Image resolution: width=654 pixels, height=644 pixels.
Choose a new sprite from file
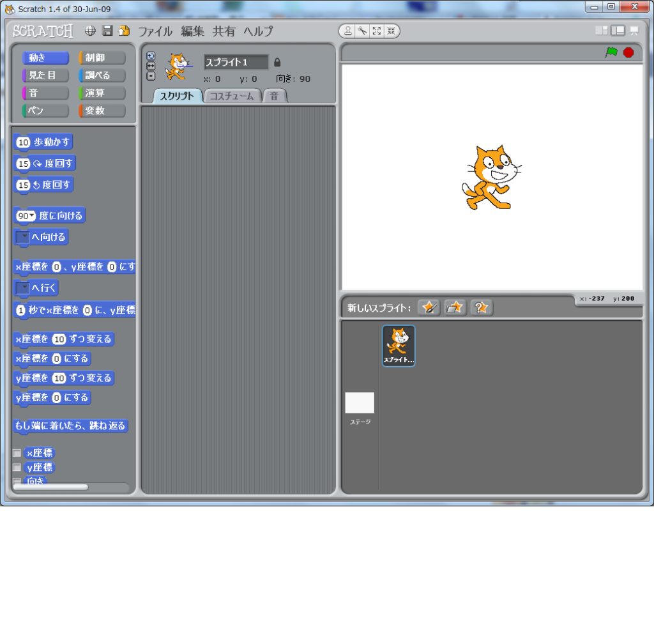point(455,308)
